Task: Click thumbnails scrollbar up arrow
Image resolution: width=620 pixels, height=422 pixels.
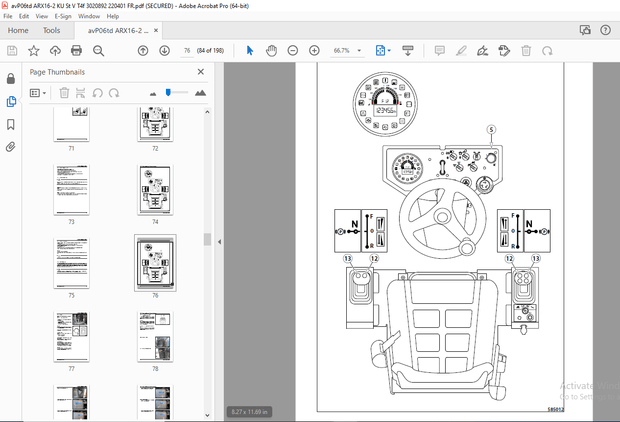Action: 207,112
